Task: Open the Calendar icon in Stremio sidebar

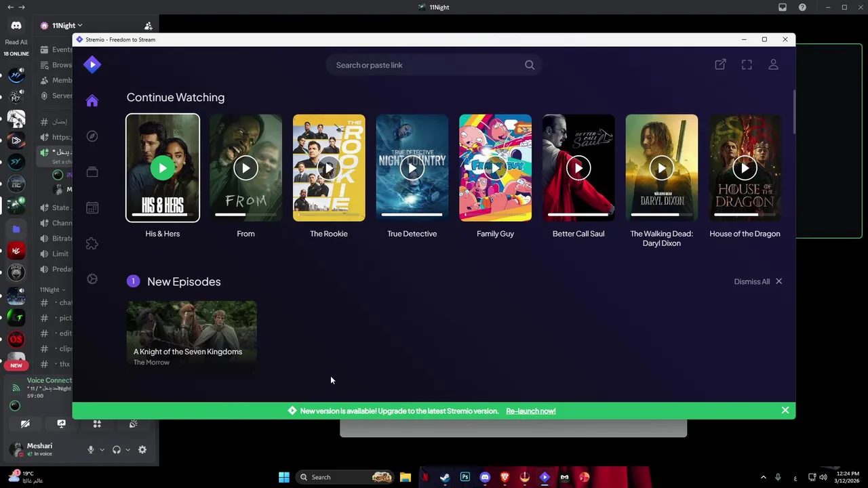Action: [x=92, y=208]
